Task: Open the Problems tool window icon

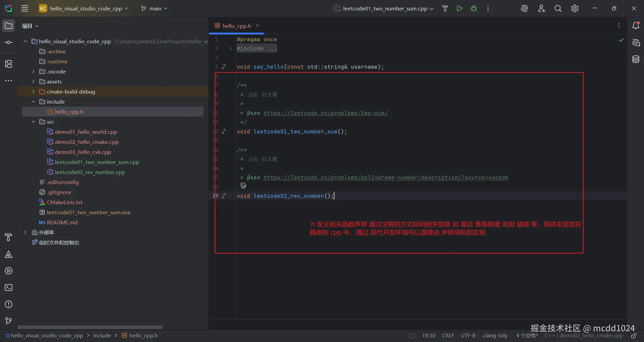Action: 9,304
